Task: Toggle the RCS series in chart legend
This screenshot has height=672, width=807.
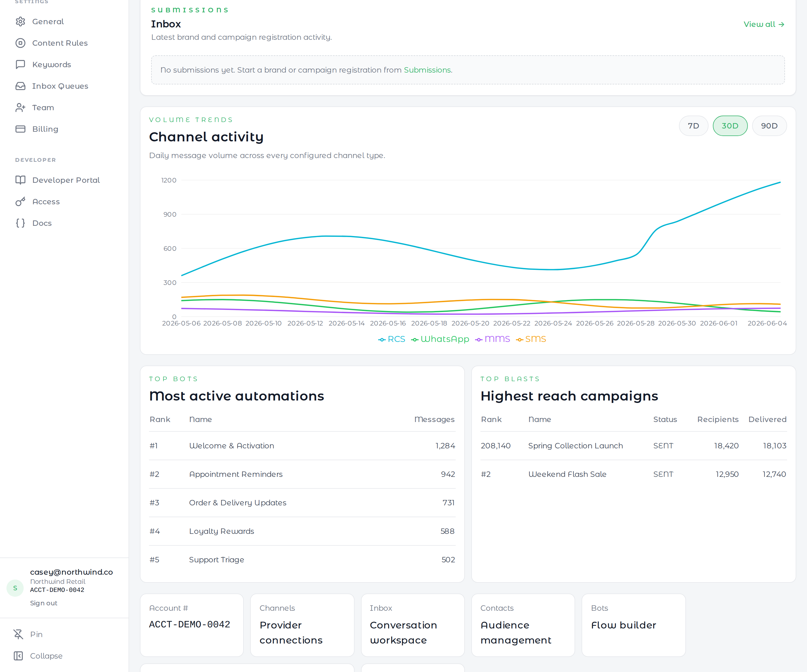Action: coord(392,339)
